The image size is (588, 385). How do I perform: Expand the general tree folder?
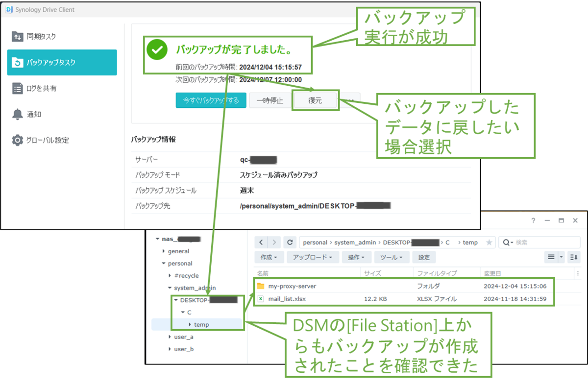[x=163, y=251]
